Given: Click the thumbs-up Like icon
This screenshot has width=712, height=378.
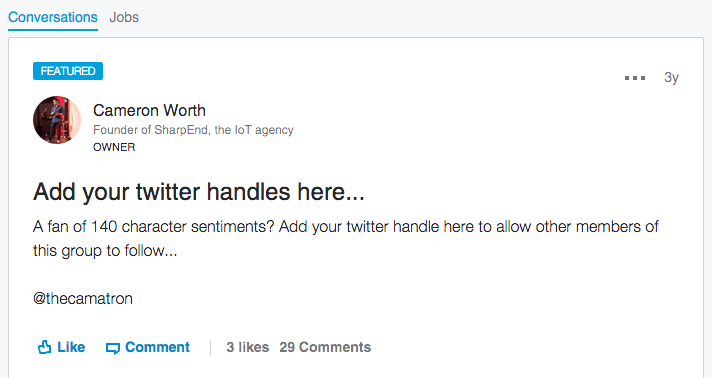Looking at the screenshot, I should click(44, 347).
